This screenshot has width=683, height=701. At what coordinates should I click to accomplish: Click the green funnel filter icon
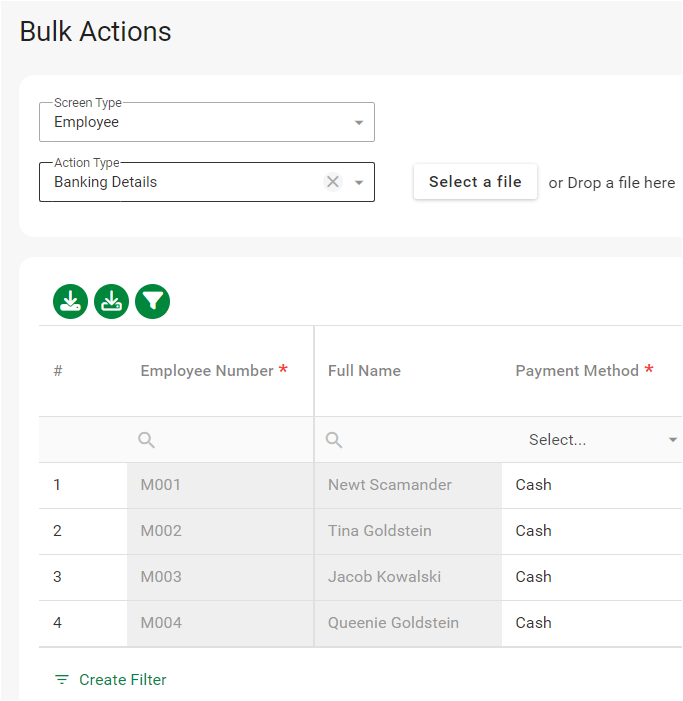(153, 301)
